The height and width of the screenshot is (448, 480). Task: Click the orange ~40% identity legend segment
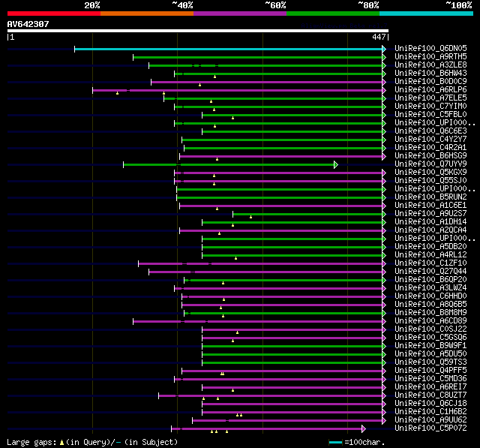tap(147, 14)
